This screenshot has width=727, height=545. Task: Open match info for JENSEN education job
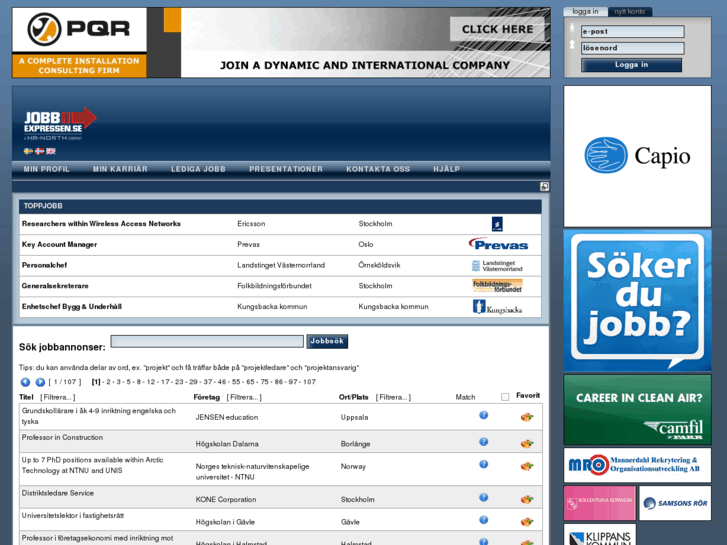click(484, 415)
